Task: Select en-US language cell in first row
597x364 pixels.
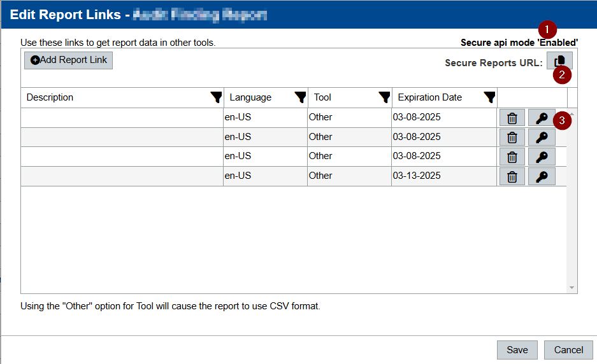Action: (x=264, y=118)
